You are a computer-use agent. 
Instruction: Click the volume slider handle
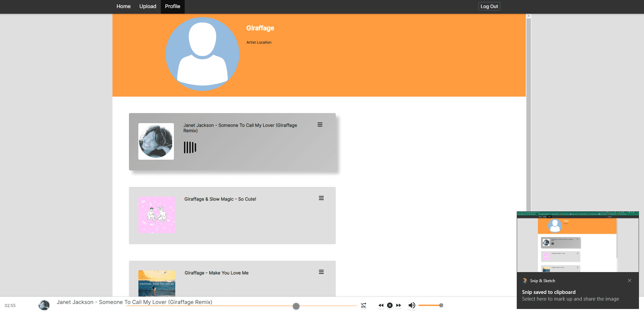tap(441, 305)
